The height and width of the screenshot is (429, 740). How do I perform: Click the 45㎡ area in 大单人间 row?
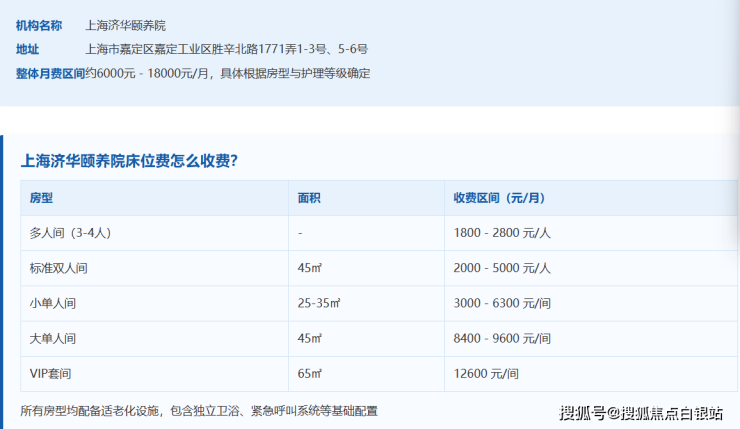[310, 339]
